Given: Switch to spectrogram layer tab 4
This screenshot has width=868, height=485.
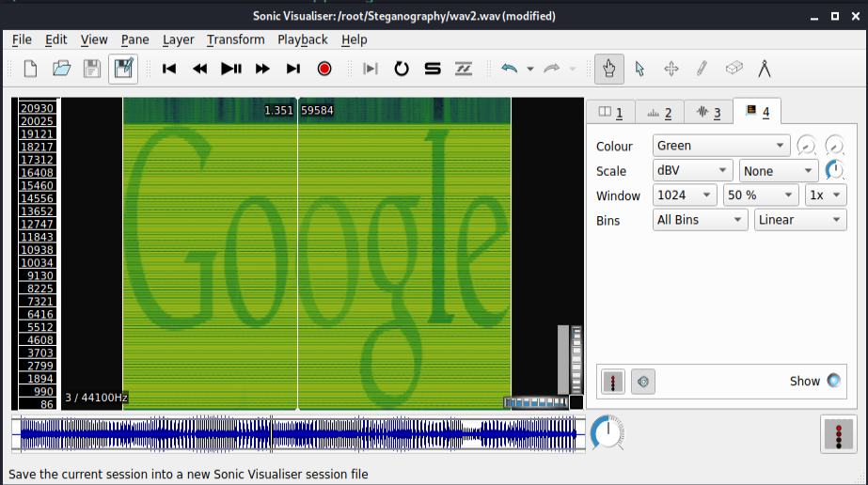Looking at the screenshot, I should click(x=757, y=112).
